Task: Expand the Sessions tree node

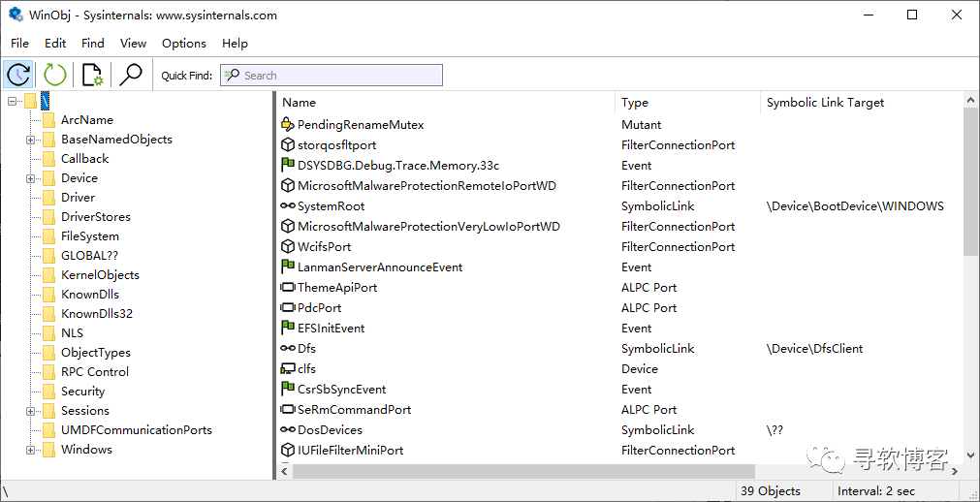Action: [x=30, y=411]
